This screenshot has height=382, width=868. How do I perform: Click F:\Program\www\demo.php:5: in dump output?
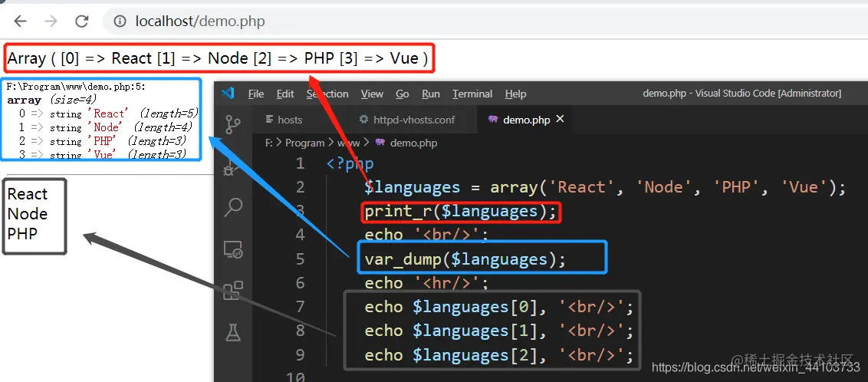tap(77, 87)
